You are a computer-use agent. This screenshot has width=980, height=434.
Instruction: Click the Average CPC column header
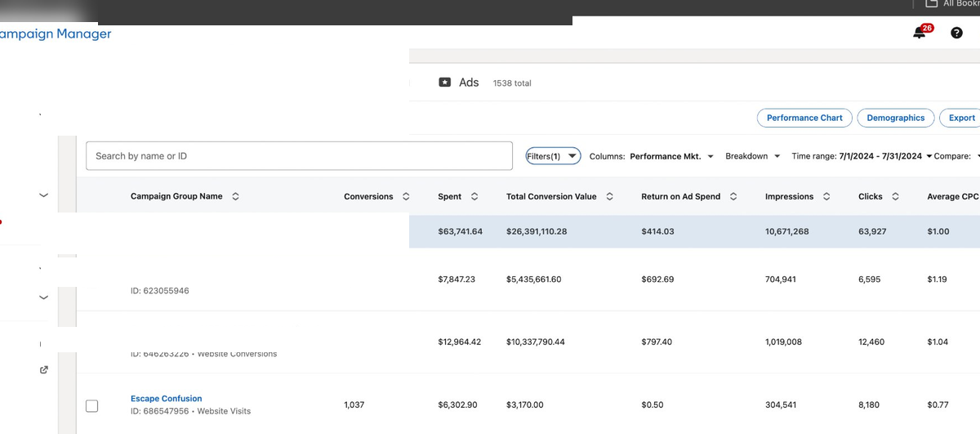953,197
